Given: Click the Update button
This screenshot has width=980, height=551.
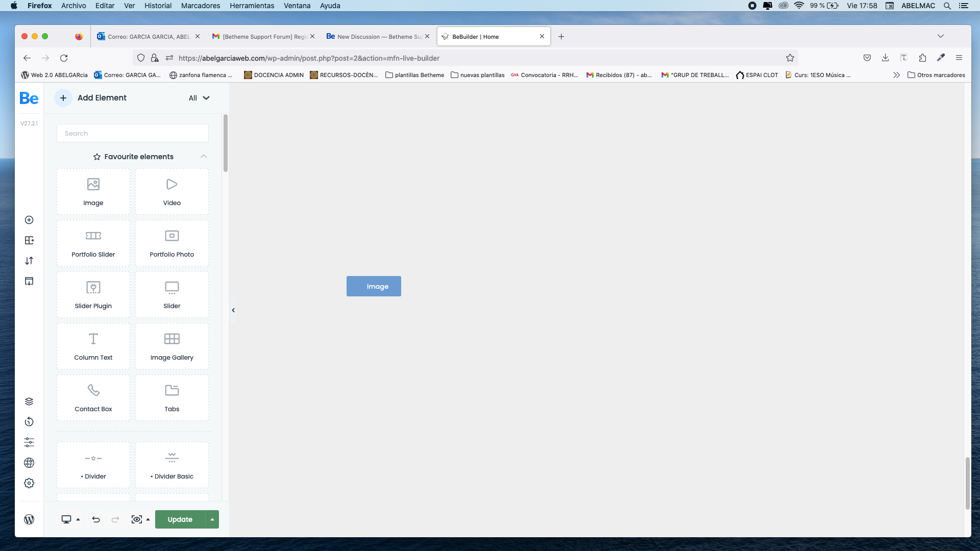Looking at the screenshot, I should pos(180,519).
